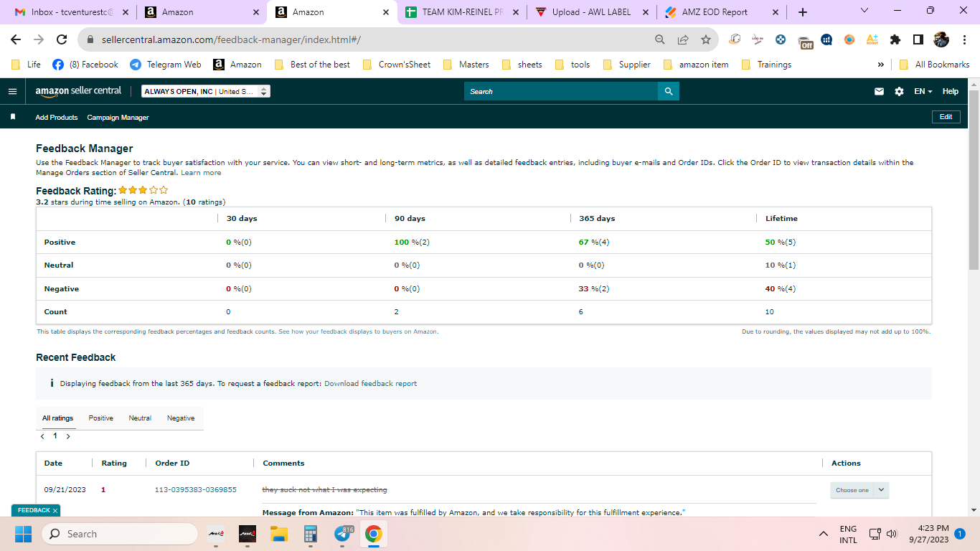The image size is (980, 551).
Task: Click the Download feedback report link
Action: (x=370, y=384)
